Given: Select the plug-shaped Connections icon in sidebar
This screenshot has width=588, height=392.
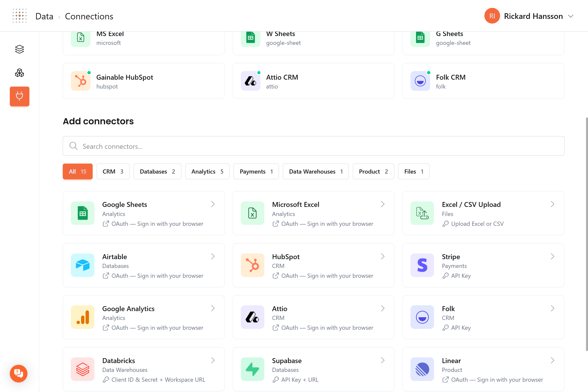Looking at the screenshot, I should 19,96.
